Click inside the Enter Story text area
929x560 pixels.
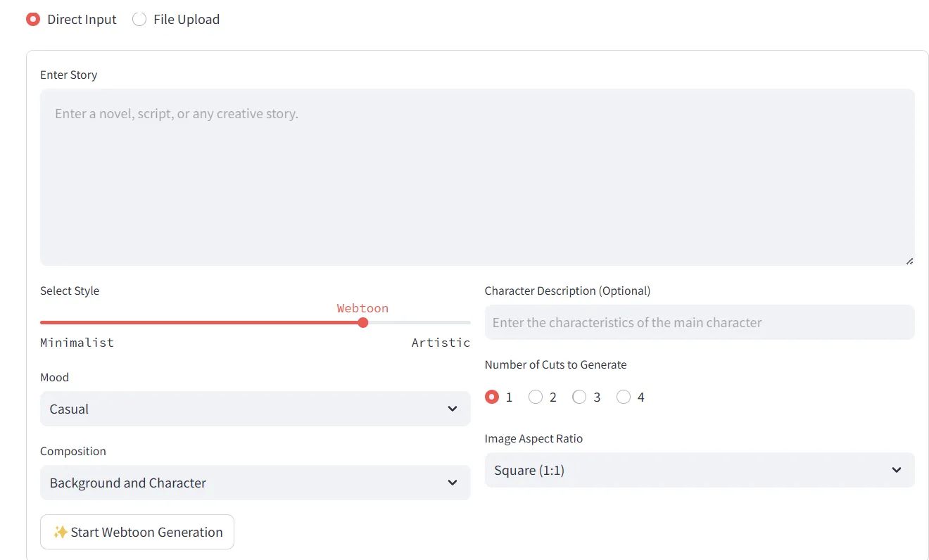(x=477, y=177)
